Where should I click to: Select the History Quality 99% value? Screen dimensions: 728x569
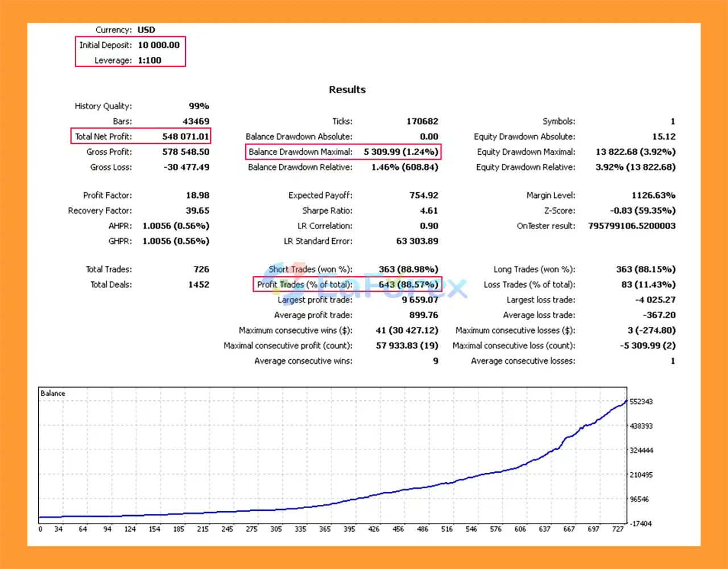(199, 106)
